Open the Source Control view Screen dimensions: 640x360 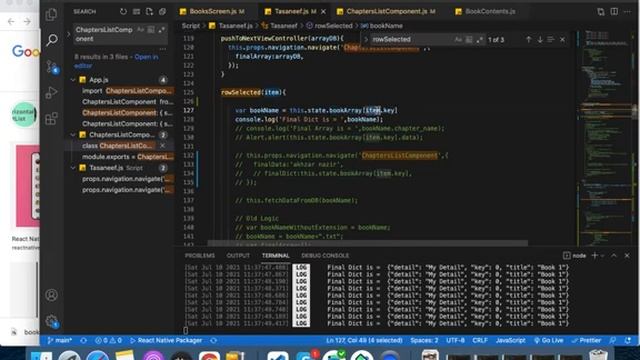51,67
